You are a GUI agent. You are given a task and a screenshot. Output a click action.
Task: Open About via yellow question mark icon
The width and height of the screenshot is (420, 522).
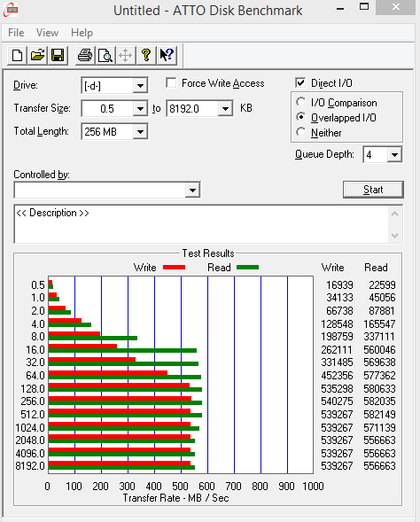146,55
